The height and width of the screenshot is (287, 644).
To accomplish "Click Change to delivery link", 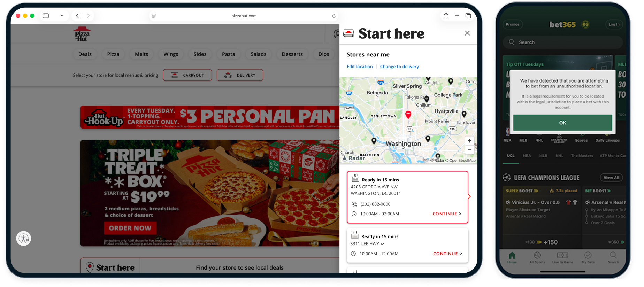I will click(399, 67).
